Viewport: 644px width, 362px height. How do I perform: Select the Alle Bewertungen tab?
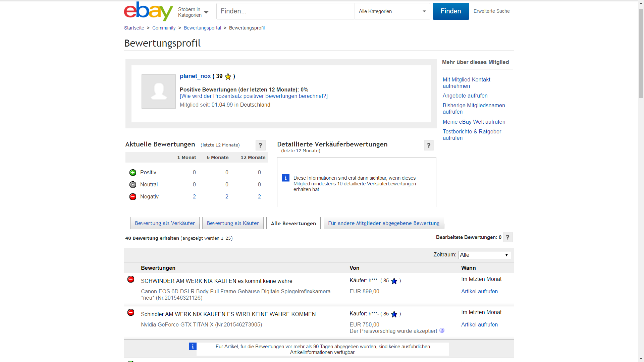[x=293, y=224]
